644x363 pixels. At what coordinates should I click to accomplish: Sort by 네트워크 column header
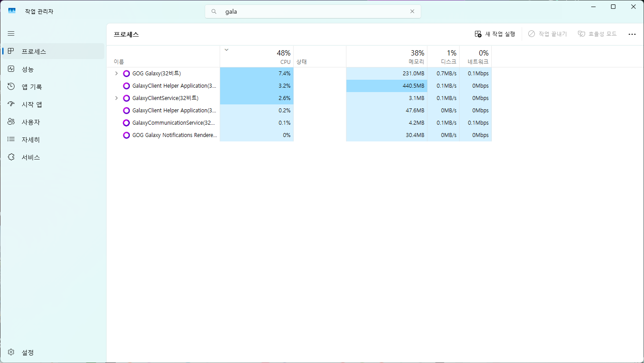[x=475, y=57]
